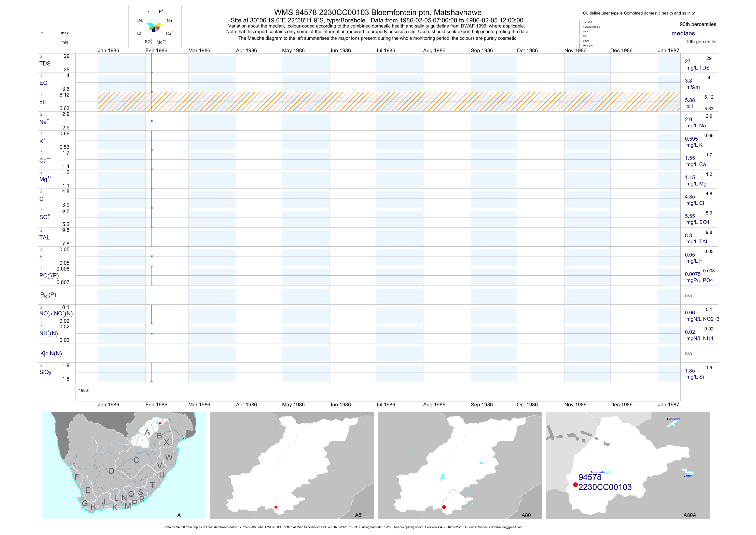Open the A80A catchment map thumbnail
Viewport: 756px width, 535px height.
pyautogui.click(x=628, y=465)
